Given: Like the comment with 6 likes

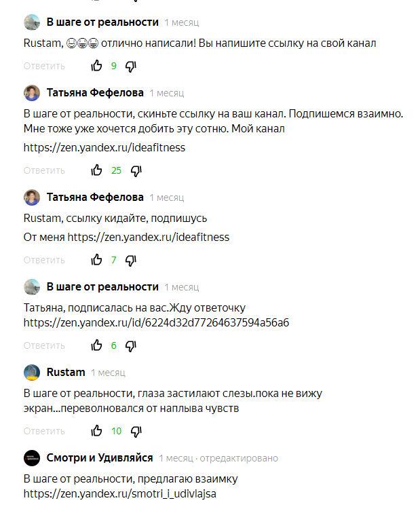Looking at the screenshot, I should (x=96, y=345).
